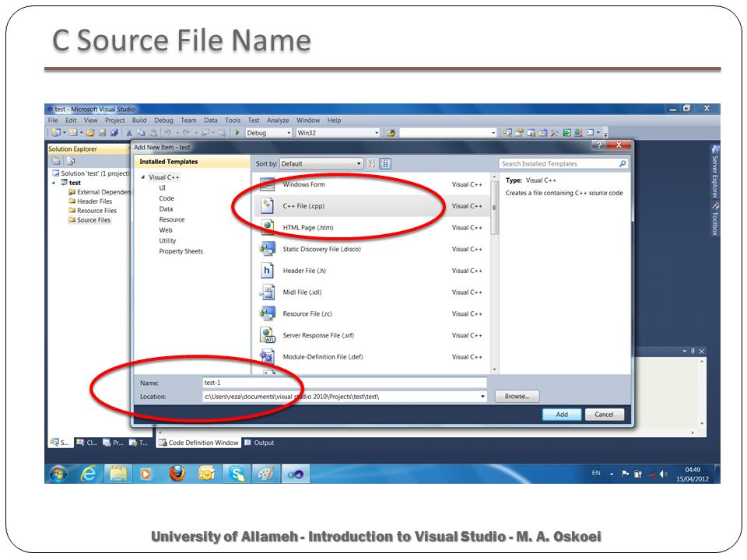This screenshot has width=747, height=560.
Task: Open the Location path dropdown arrow
Action: [x=482, y=396]
